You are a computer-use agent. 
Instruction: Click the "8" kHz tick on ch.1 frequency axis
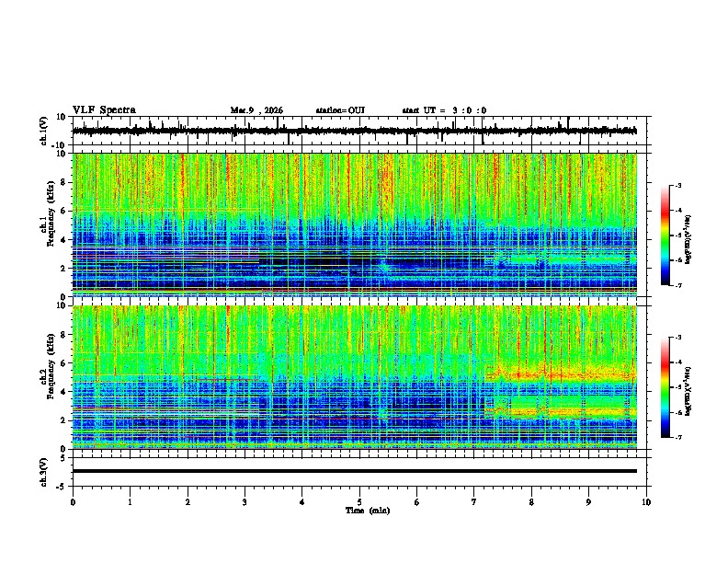pos(63,182)
